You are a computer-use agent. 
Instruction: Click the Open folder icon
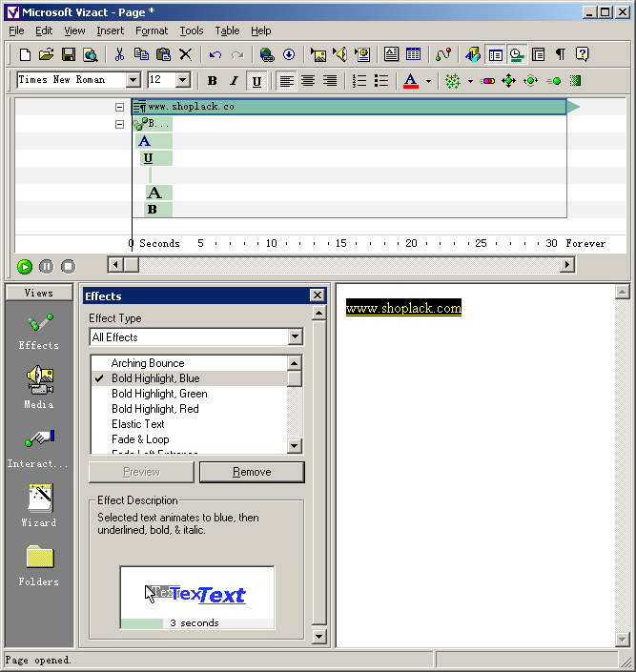tap(46, 54)
